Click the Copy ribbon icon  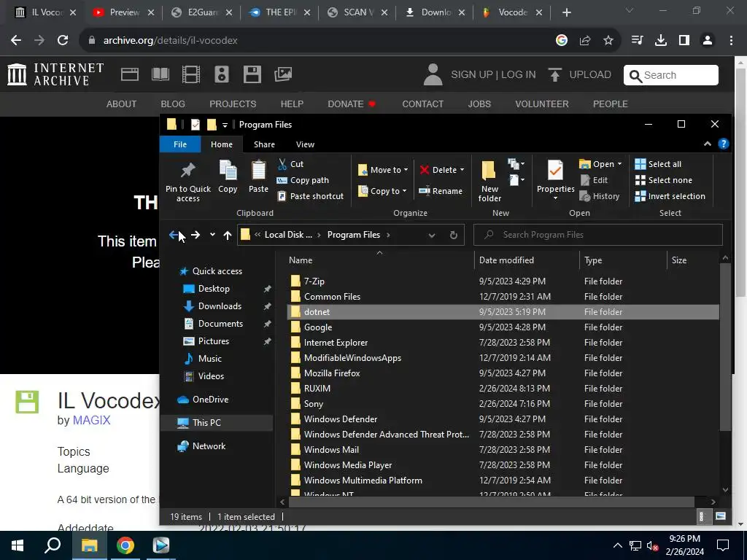[228, 176]
